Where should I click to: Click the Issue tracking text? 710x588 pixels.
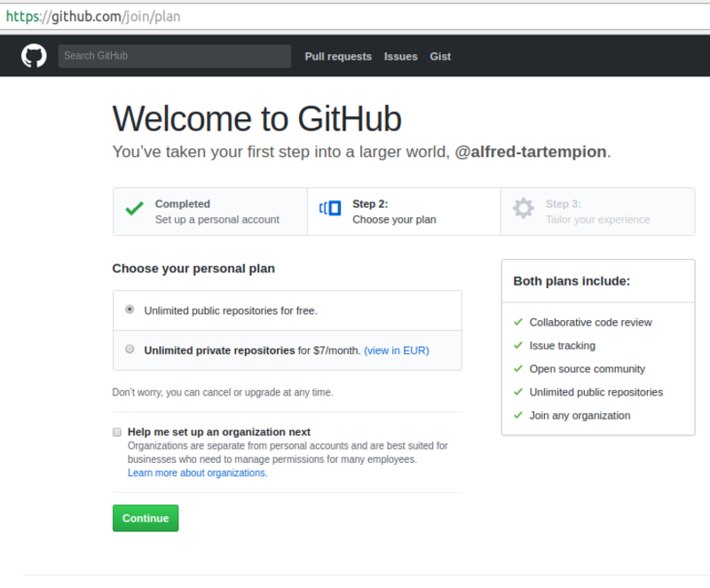[x=563, y=345]
